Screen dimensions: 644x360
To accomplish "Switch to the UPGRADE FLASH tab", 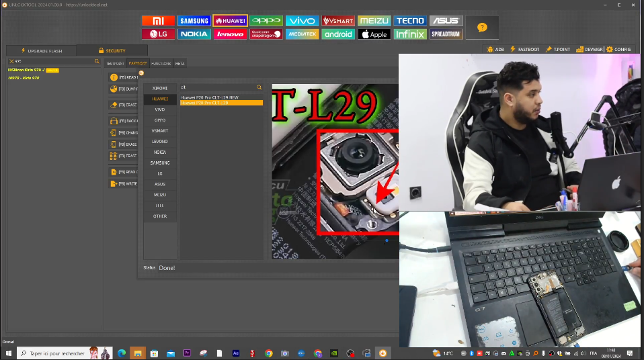I will [x=42, y=51].
